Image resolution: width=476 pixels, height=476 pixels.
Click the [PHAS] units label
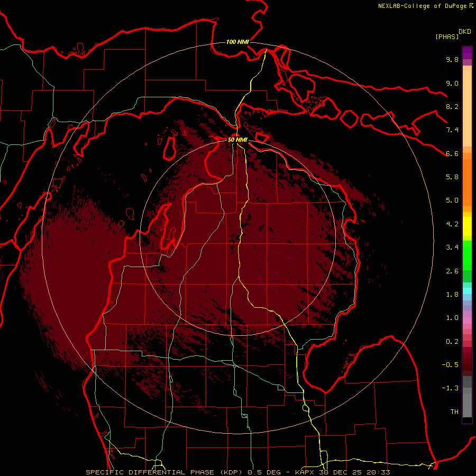(x=447, y=36)
